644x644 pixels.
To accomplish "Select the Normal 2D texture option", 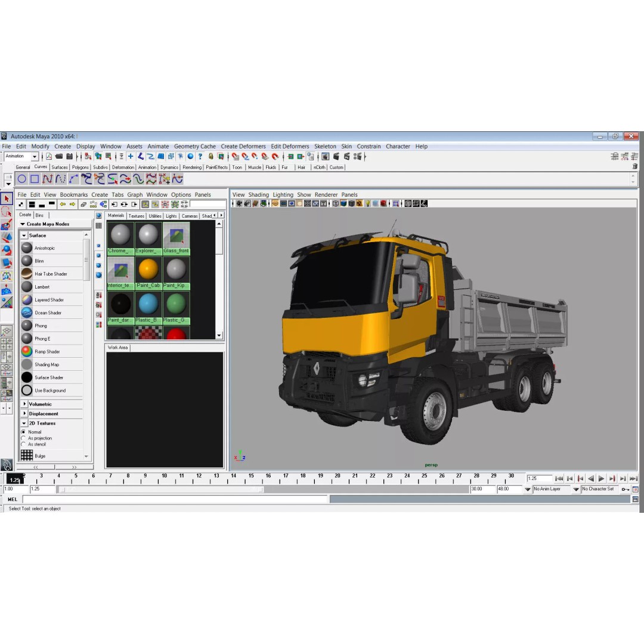I will (23, 432).
